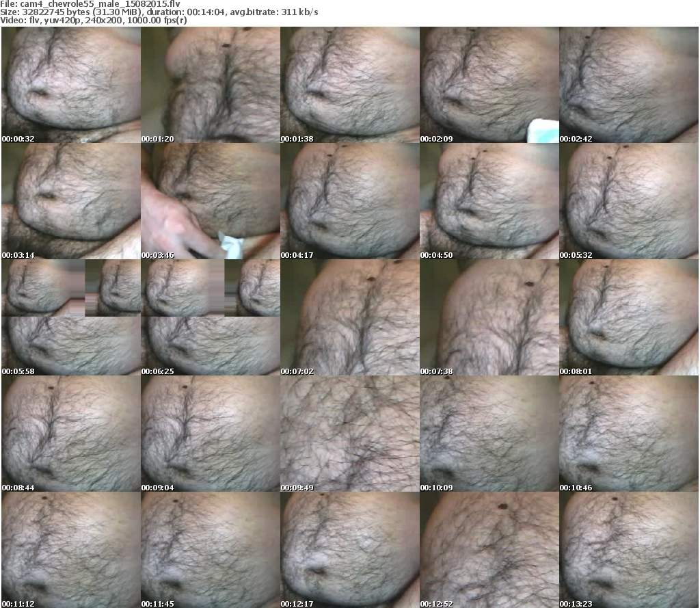Image resolution: width=700 pixels, height=608 pixels.
Task: Open the last frame at 00:13:23
Action: [x=629, y=550]
